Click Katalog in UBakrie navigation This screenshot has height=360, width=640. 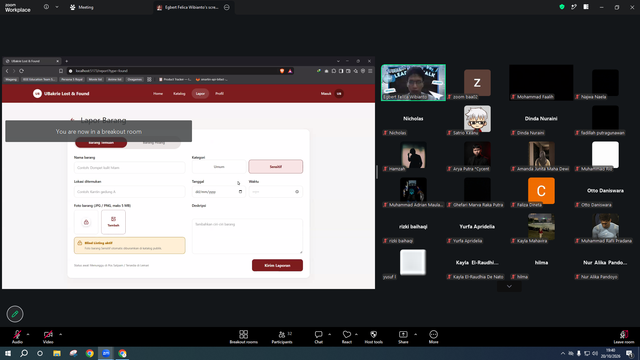coord(179,93)
